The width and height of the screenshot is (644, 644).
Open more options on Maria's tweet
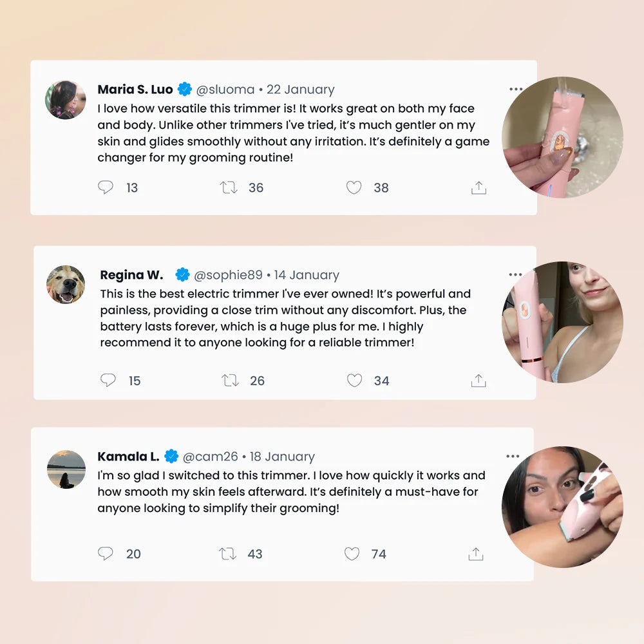click(x=515, y=89)
